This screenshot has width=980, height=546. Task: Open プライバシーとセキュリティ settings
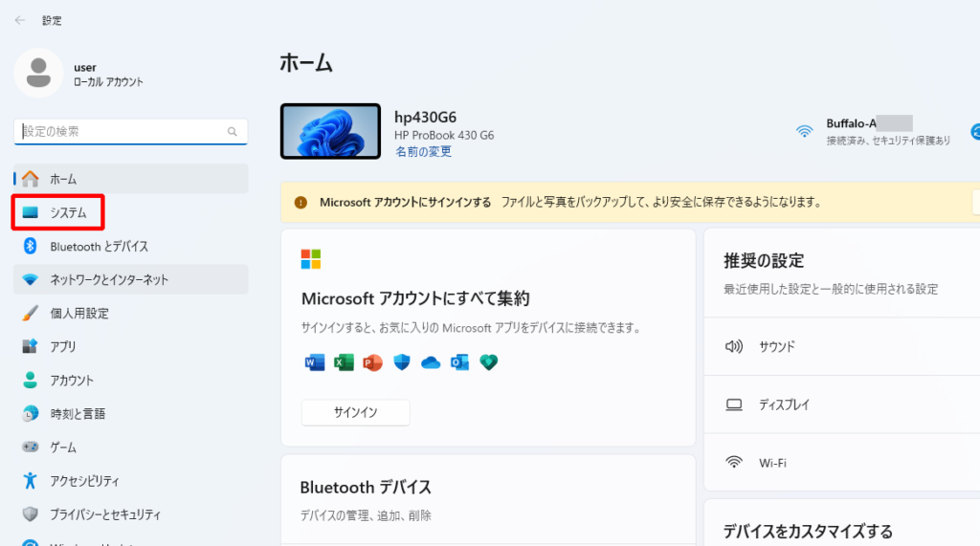(130, 514)
